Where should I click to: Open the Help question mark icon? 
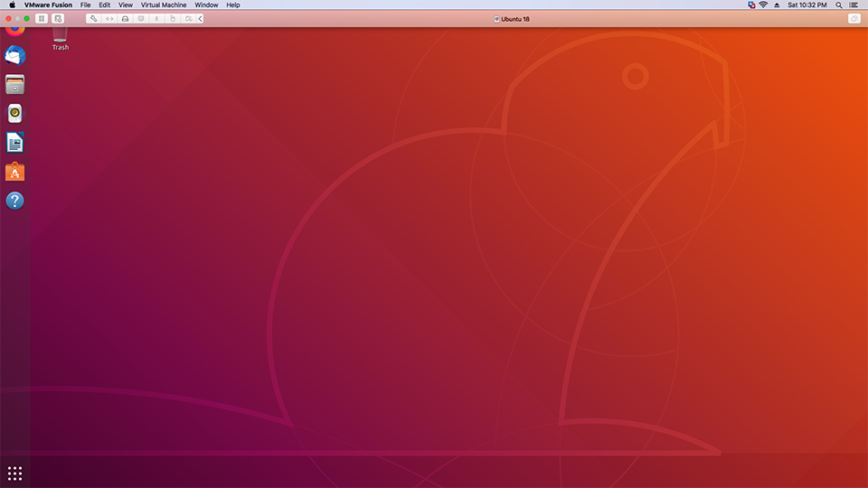(15, 201)
